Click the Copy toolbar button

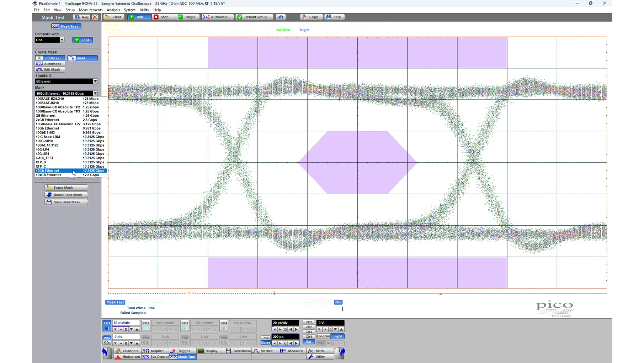[x=311, y=17]
